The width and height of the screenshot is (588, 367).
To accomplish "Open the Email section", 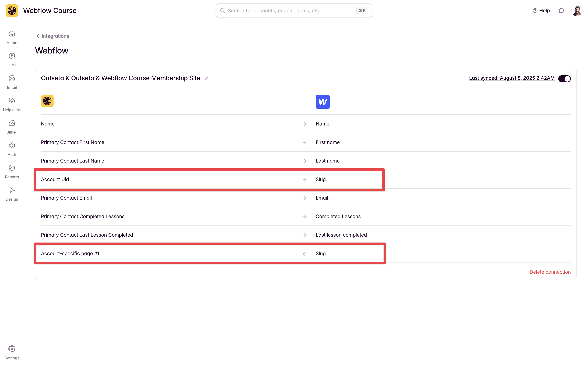I will (x=12, y=82).
